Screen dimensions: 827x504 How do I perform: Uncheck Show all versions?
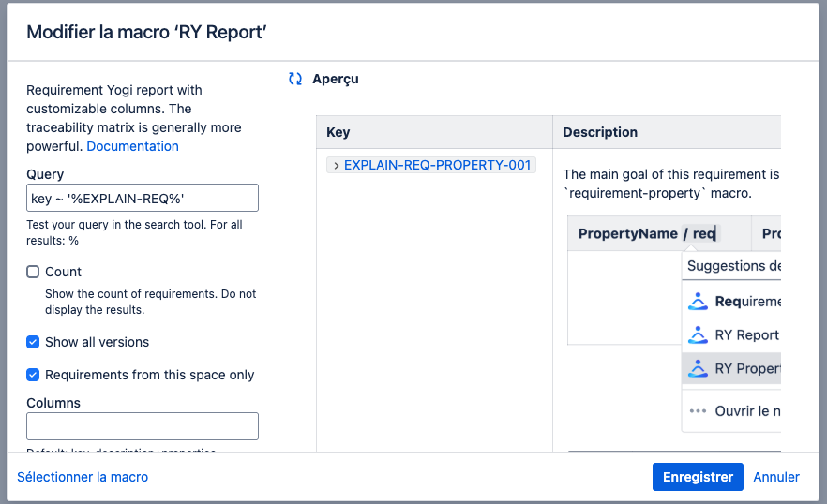coord(34,342)
